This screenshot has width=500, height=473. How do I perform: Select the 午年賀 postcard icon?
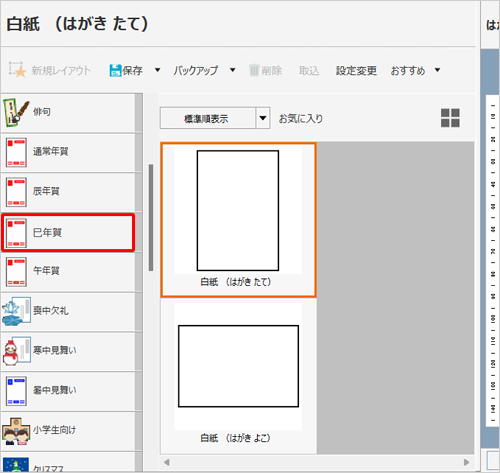click(16, 272)
